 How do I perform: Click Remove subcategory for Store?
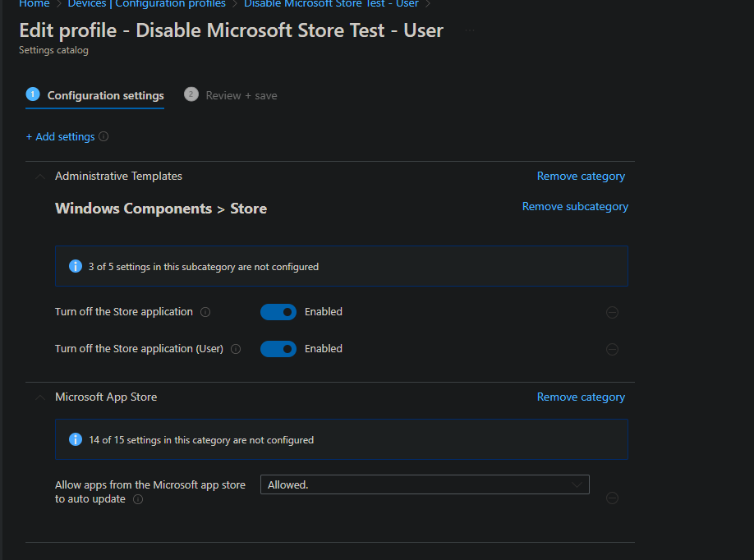(575, 207)
